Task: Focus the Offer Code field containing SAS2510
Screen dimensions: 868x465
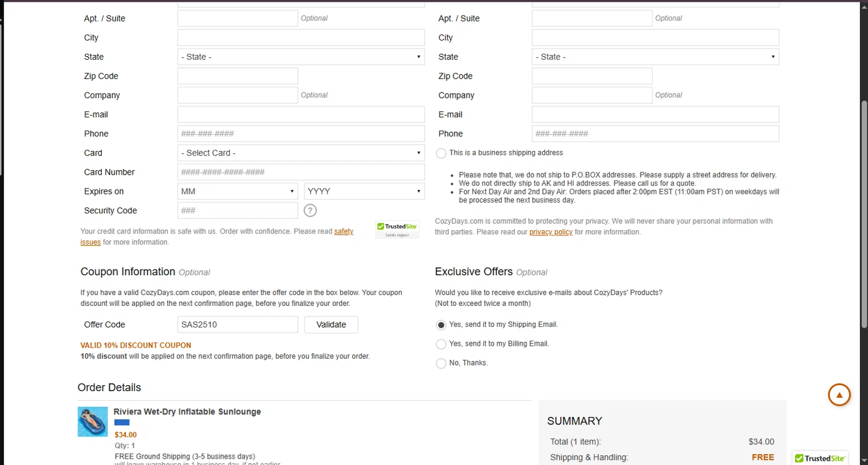Action: point(238,324)
